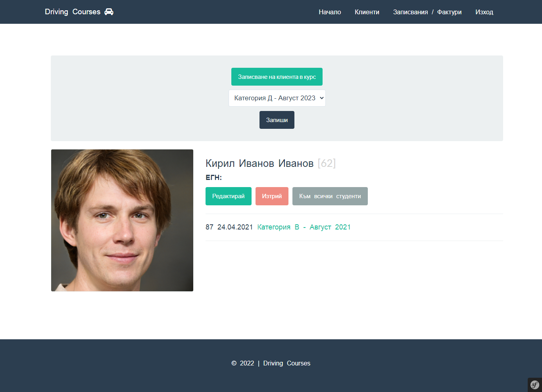Go to Записвания / Фактури
The image size is (542, 392).
point(427,12)
